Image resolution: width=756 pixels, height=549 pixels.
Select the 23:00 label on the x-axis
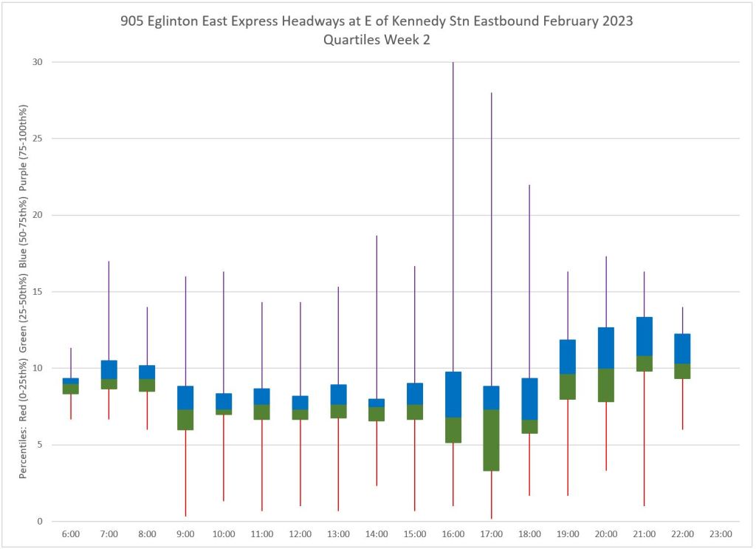[720, 533]
